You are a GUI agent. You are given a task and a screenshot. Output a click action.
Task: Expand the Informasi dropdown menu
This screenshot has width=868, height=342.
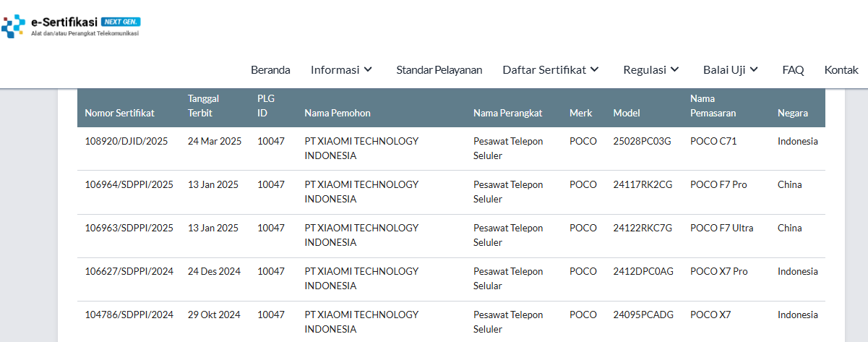[x=342, y=70]
